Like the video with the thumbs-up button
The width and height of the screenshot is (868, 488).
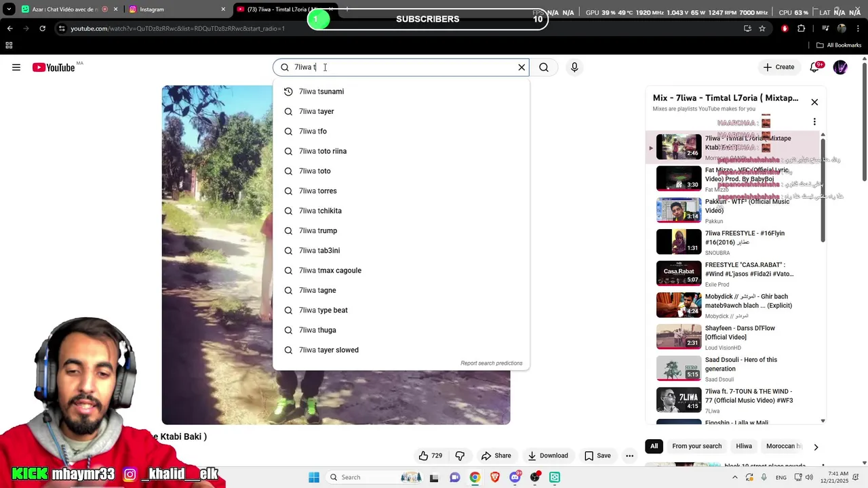point(431,455)
